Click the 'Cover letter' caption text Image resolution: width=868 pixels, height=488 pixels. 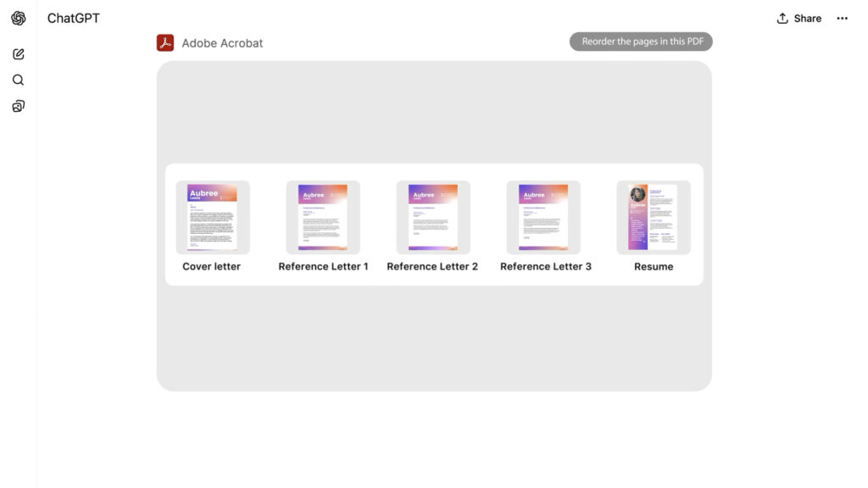tap(212, 267)
